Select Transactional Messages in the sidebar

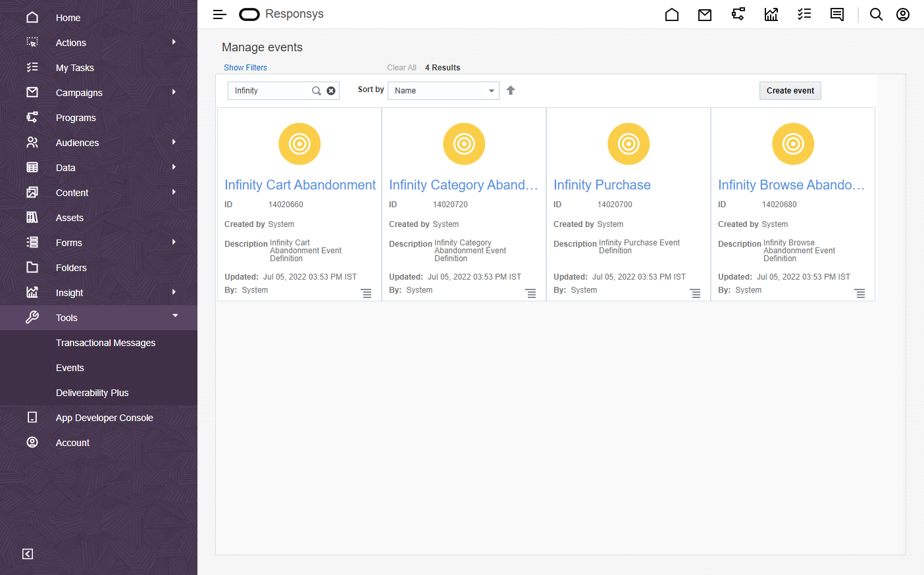tap(105, 342)
